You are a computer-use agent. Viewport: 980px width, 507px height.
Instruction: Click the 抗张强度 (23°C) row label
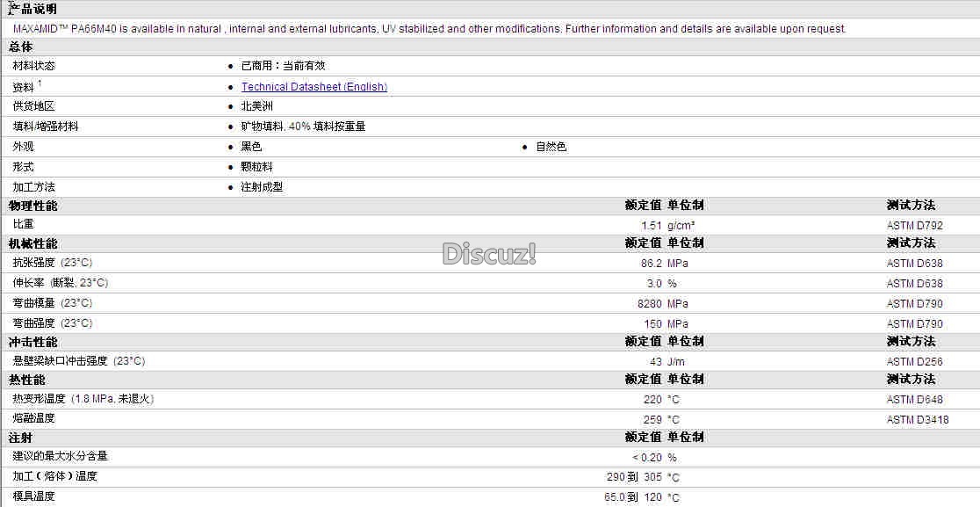(53, 263)
